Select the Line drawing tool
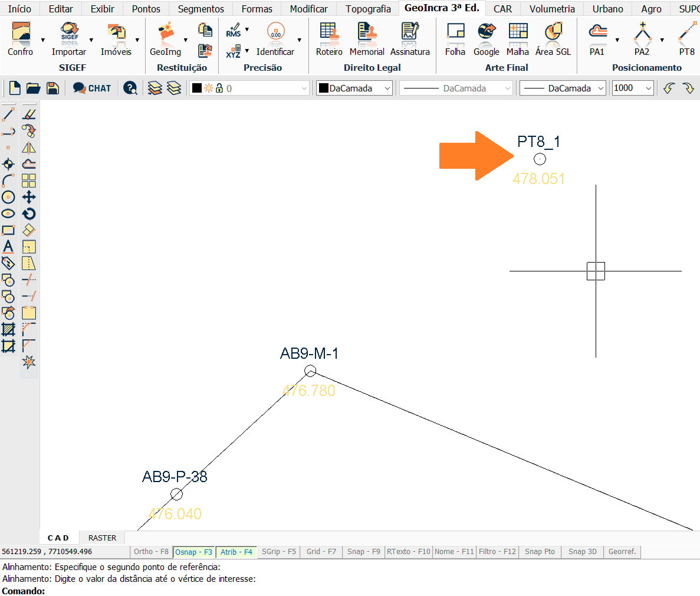This screenshot has width=700, height=596. [x=8, y=114]
